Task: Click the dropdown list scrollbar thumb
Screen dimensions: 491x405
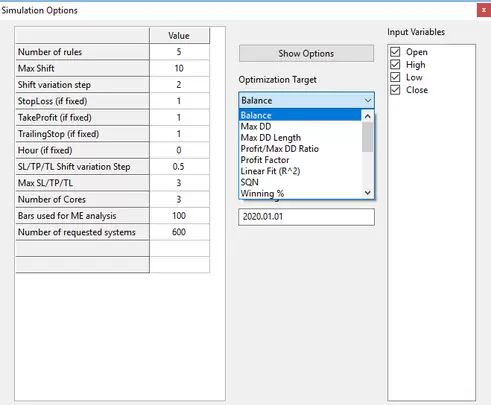Action: [x=368, y=137]
